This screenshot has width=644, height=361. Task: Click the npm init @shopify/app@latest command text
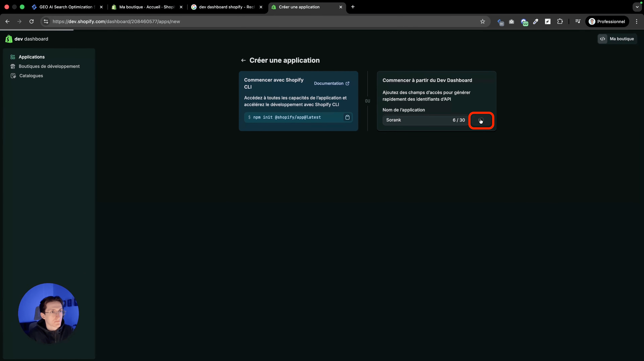pyautogui.click(x=287, y=117)
